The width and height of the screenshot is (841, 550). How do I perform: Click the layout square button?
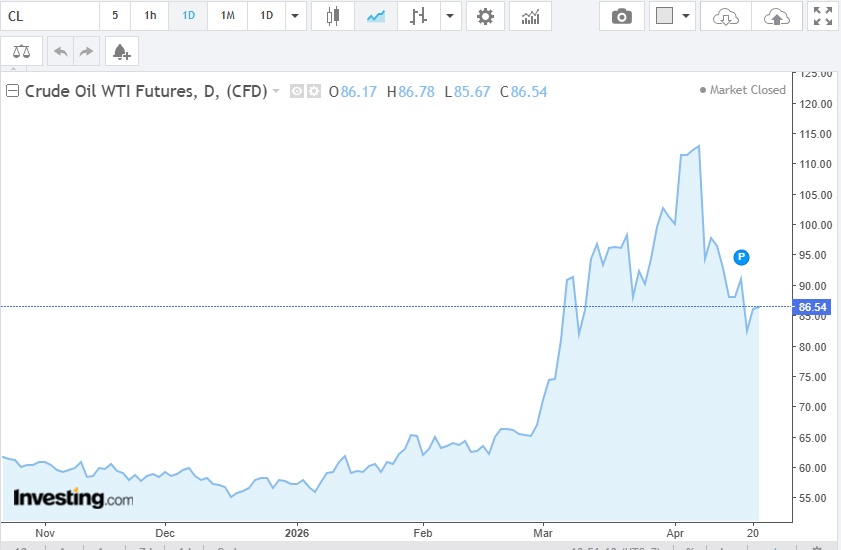(x=664, y=16)
